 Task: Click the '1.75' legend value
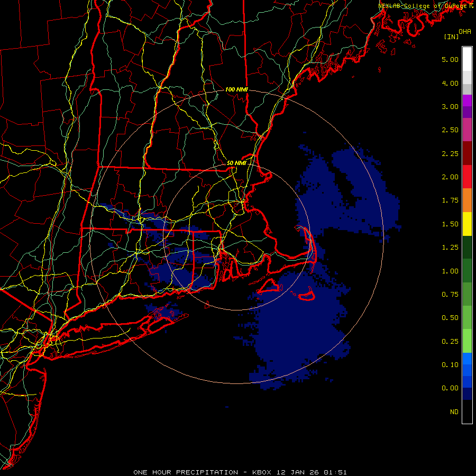[450, 200]
